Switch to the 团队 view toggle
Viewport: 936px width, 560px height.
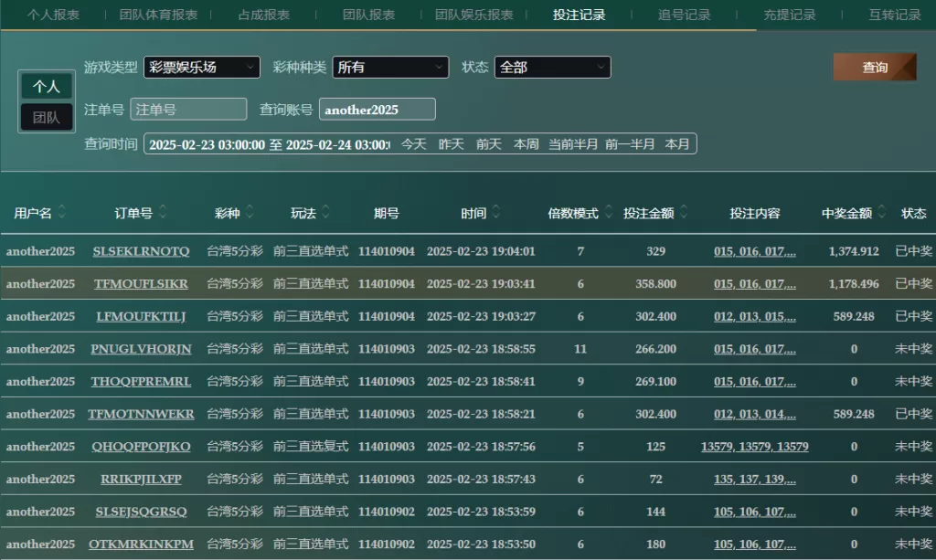(x=47, y=117)
